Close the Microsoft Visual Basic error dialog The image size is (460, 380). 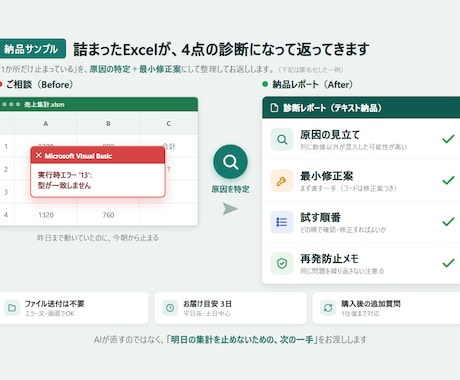[38, 156]
